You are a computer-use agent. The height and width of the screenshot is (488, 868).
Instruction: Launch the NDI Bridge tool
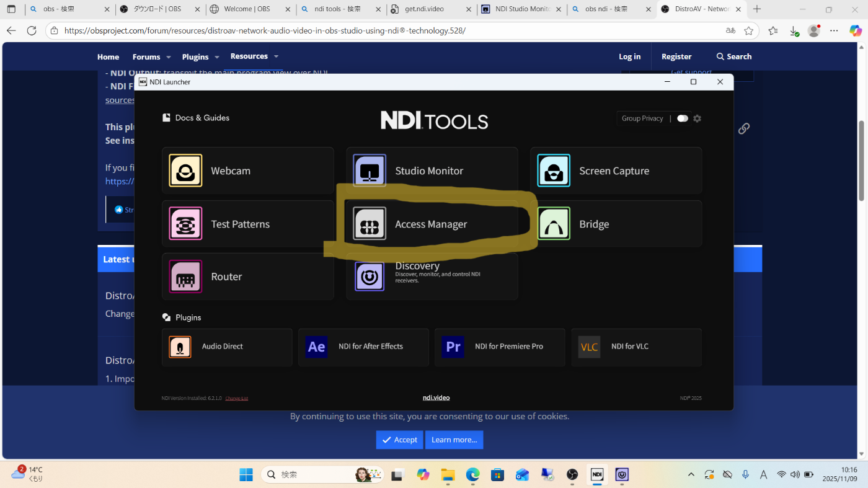tap(616, 224)
